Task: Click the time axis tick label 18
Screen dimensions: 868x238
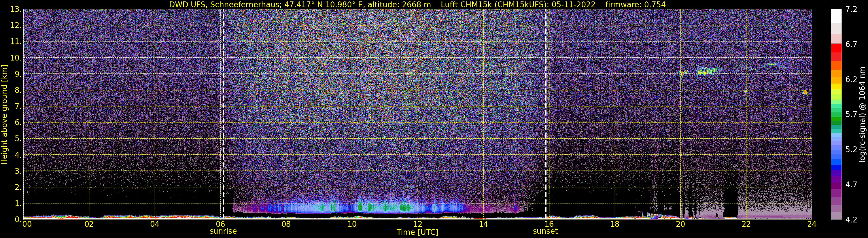Action: [614, 224]
